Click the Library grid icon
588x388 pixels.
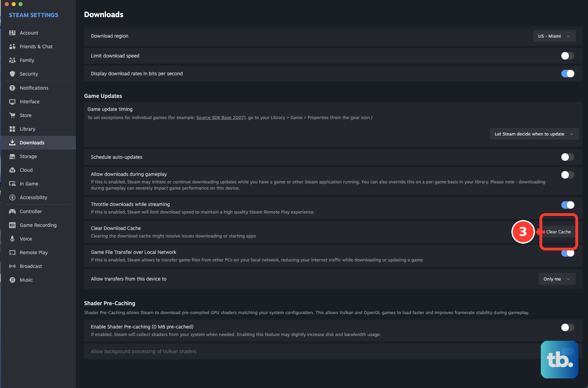(12, 129)
